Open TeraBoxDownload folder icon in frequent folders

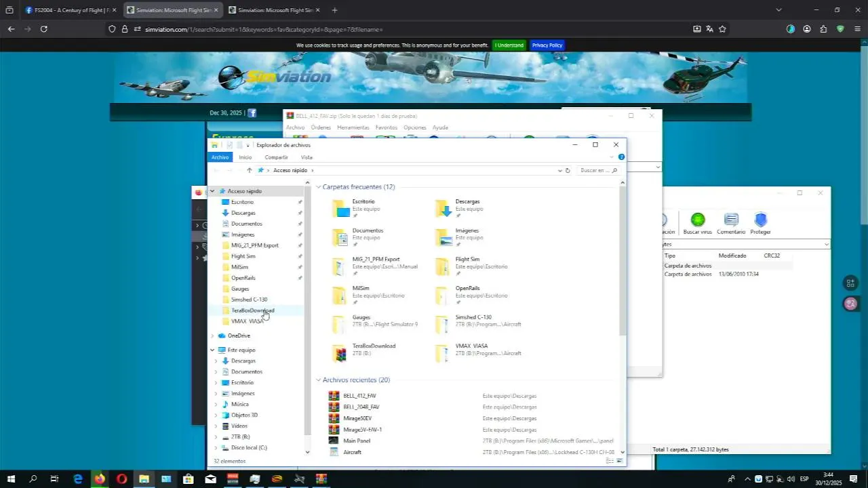[x=341, y=353]
